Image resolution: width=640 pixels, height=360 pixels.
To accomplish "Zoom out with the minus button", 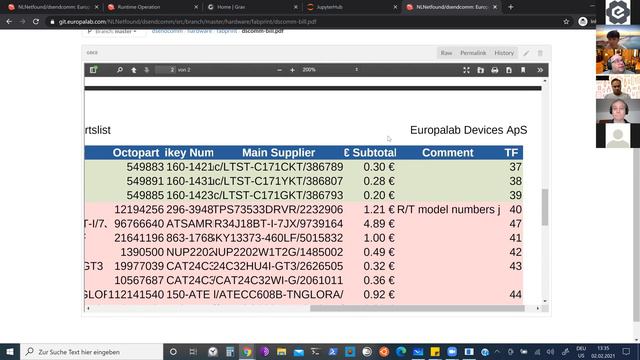I will tap(279, 70).
